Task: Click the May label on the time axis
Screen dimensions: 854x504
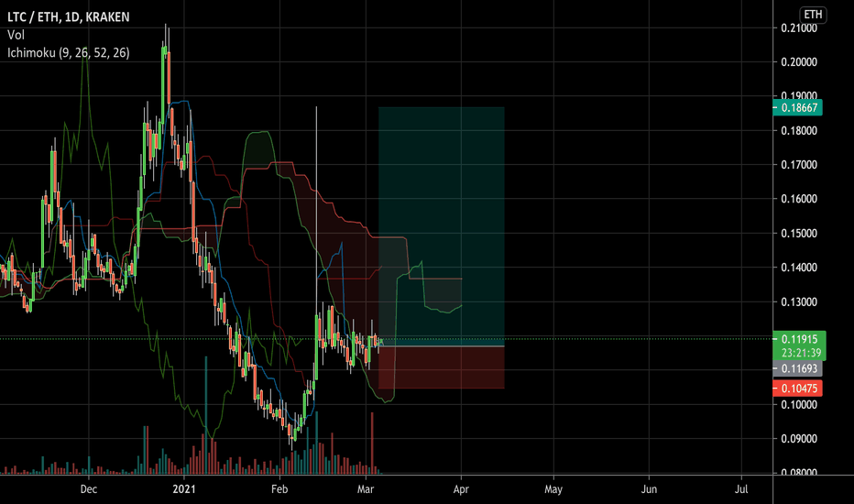Action: pos(553,489)
